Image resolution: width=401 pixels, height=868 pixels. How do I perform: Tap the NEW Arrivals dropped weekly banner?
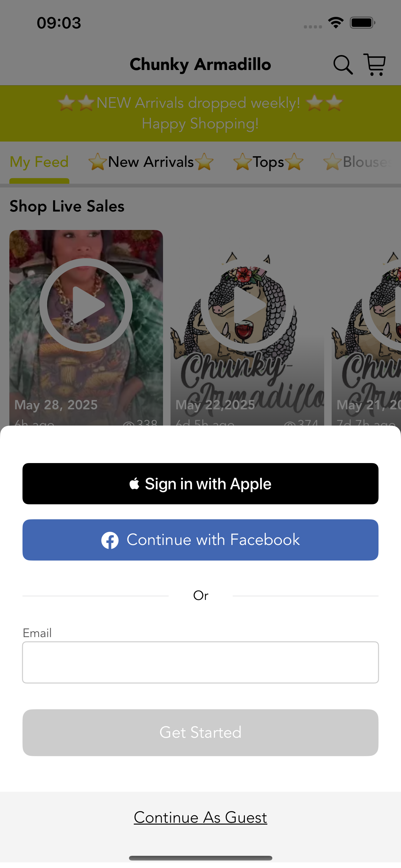pyautogui.click(x=200, y=113)
